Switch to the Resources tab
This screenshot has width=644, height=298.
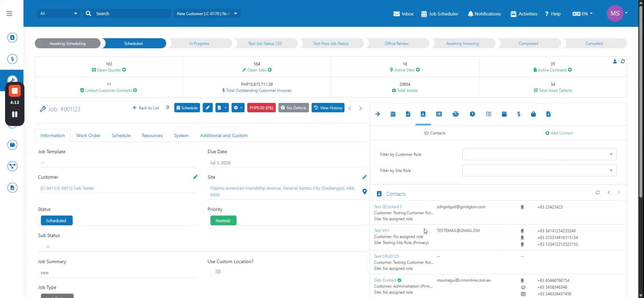pyautogui.click(x=152, y=136)
